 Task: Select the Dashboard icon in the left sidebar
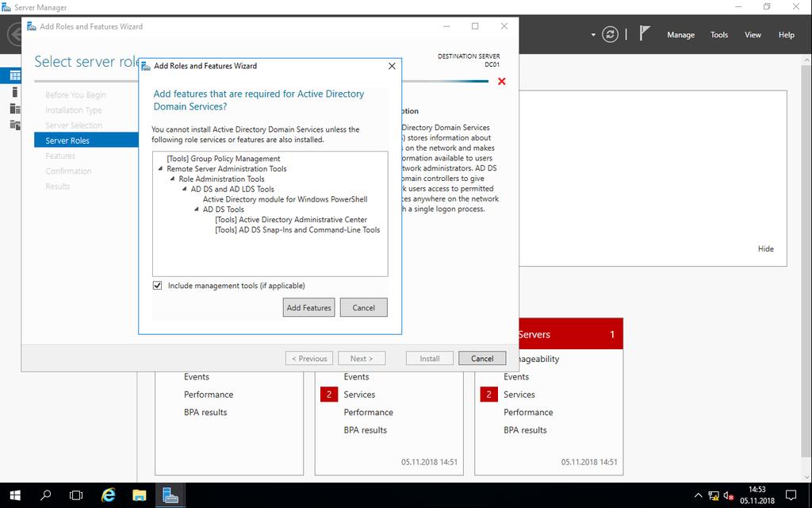point(15,75)
